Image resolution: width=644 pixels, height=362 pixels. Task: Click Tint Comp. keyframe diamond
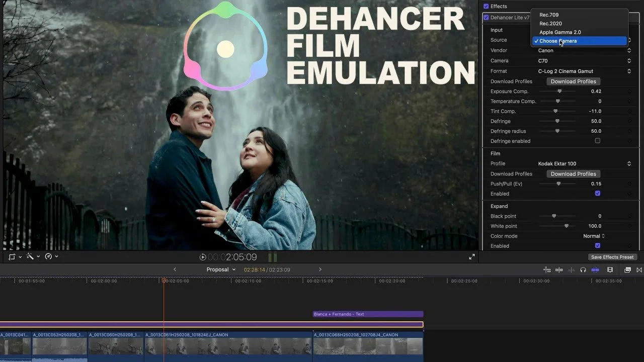coord(629,111)
